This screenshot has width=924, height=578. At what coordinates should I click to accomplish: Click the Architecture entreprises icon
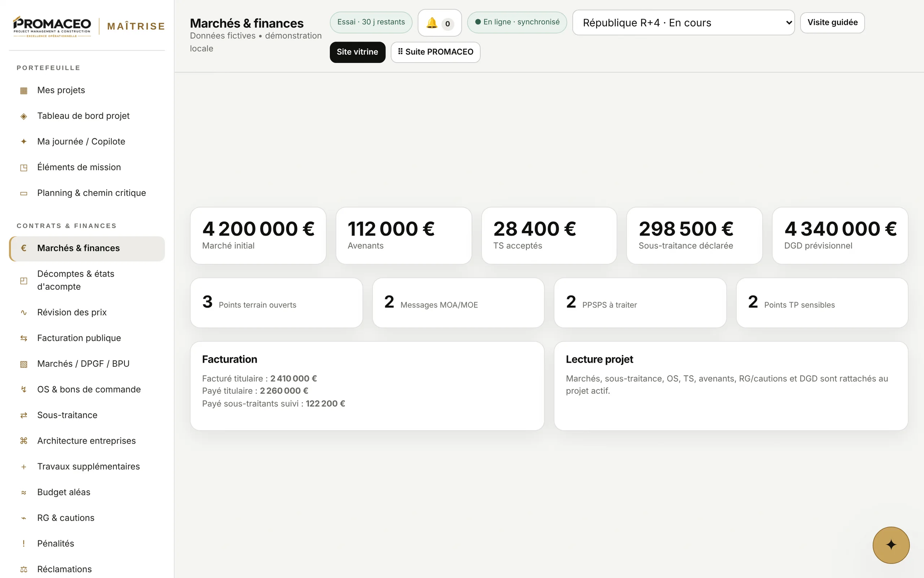(24, 441)
